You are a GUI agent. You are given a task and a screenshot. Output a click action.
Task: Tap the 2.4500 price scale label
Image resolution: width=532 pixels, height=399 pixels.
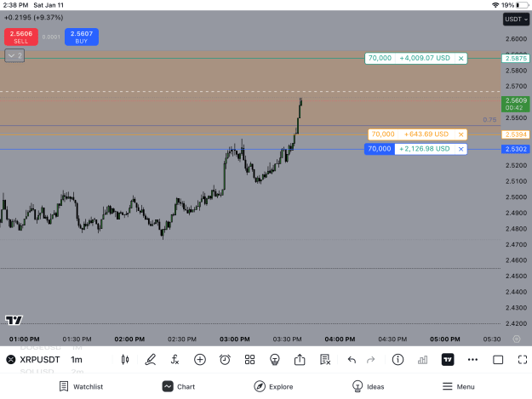516,276
